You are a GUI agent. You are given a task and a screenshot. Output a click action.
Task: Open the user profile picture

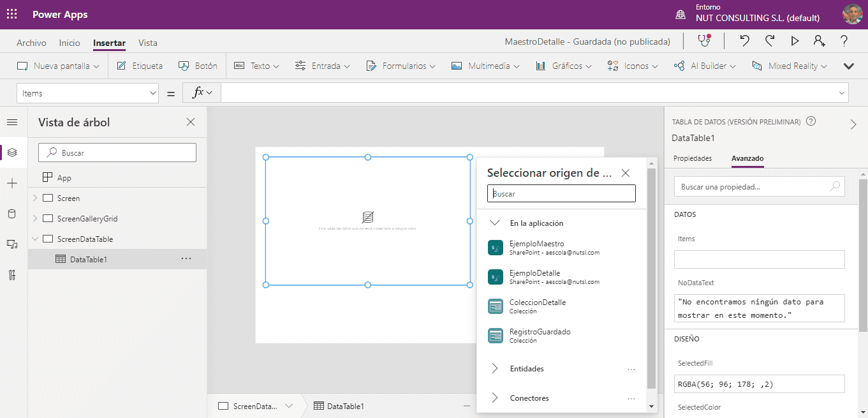click(x=852, y=14)
